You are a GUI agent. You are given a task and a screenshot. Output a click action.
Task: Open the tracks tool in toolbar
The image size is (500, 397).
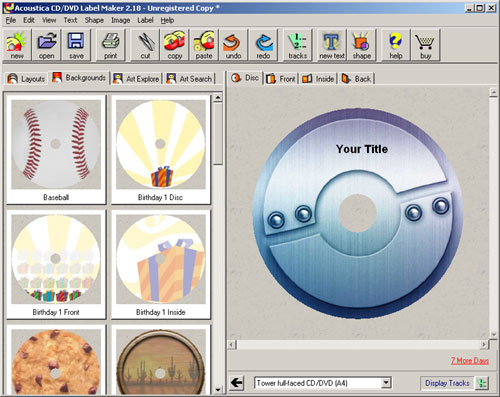(298, 45)
